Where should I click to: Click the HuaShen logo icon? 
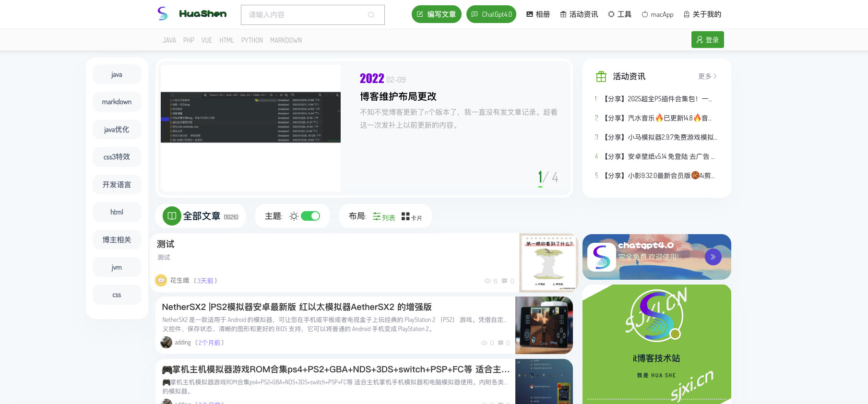(163, 13)
